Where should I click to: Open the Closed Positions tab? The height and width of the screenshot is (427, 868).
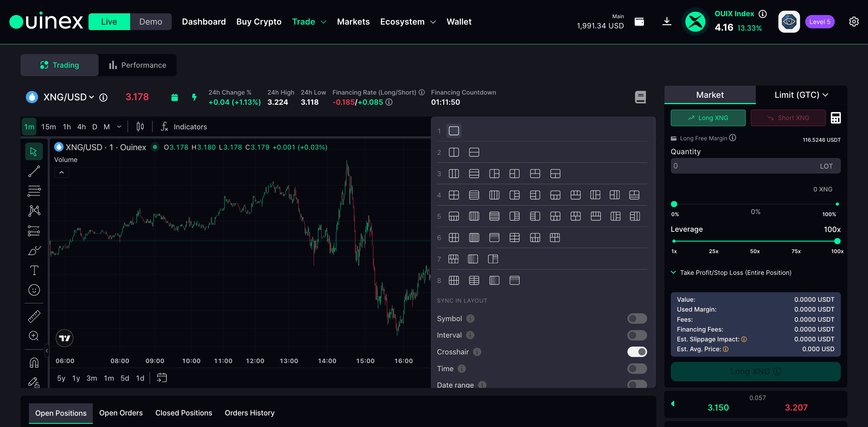tap(184, 413)
